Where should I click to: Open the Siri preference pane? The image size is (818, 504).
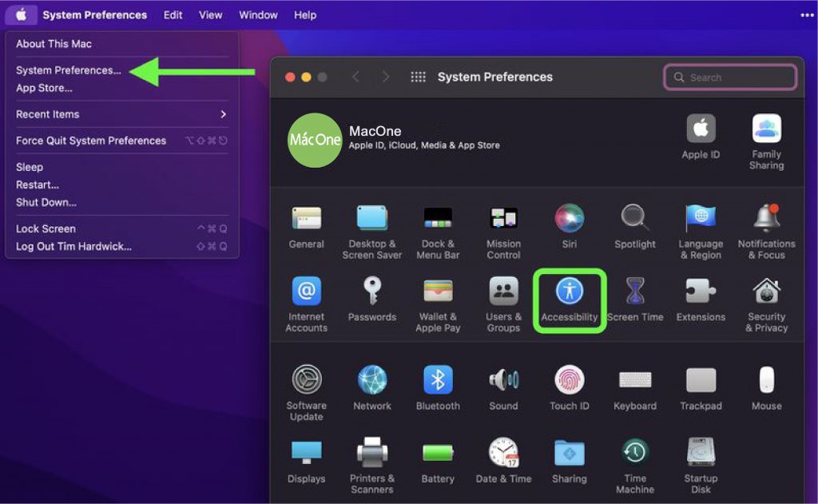(x=569, y=226)
